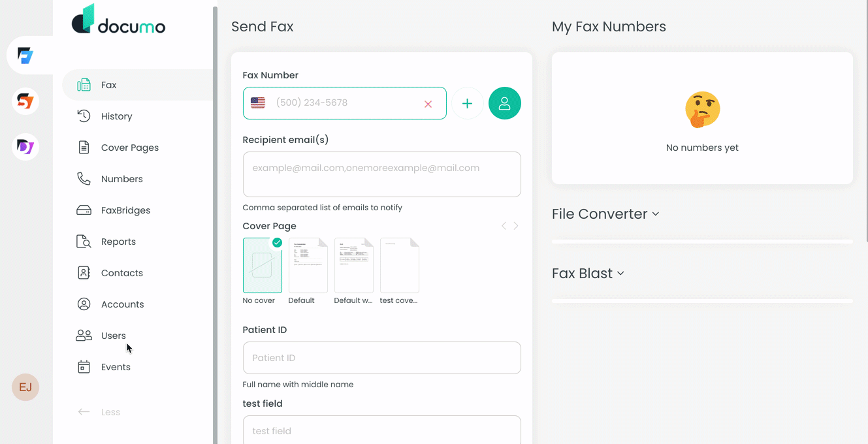Image resolution: width=868 pixels, height=444 pixels.
Task: Clear fax number with red X icon
Action: (x=428, y=104)
